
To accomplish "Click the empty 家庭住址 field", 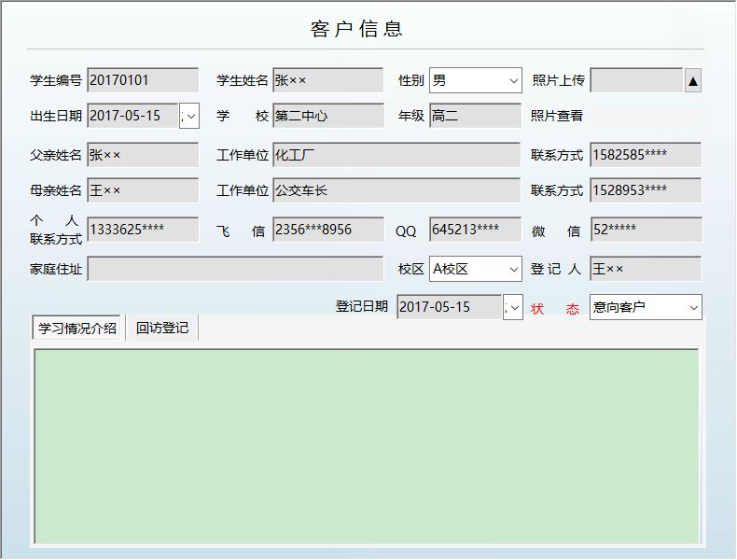I will (x=235, y=269).
